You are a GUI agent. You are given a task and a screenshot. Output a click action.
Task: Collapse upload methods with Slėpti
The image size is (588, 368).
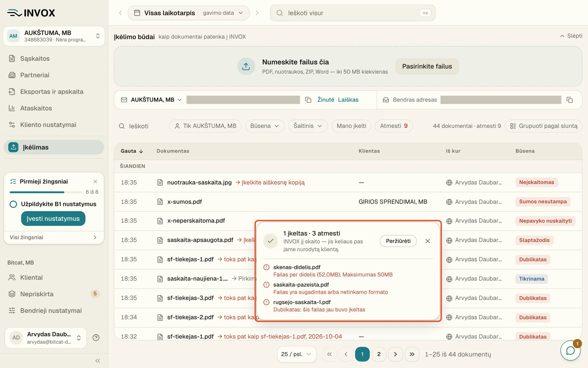point(571,36)
